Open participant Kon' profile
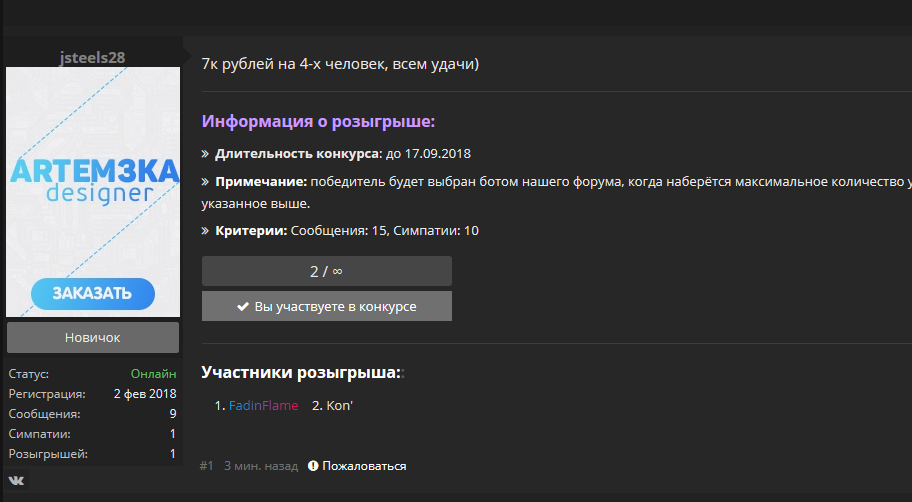 tap(340, 405)
